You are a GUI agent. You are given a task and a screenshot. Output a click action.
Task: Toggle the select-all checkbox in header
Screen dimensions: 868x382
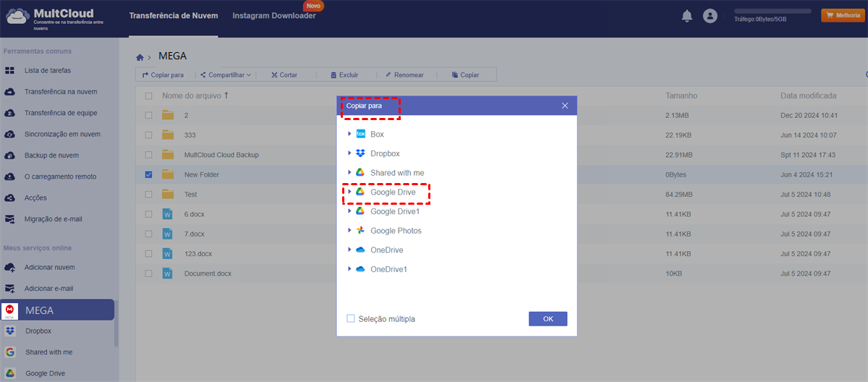click(148, 95)
